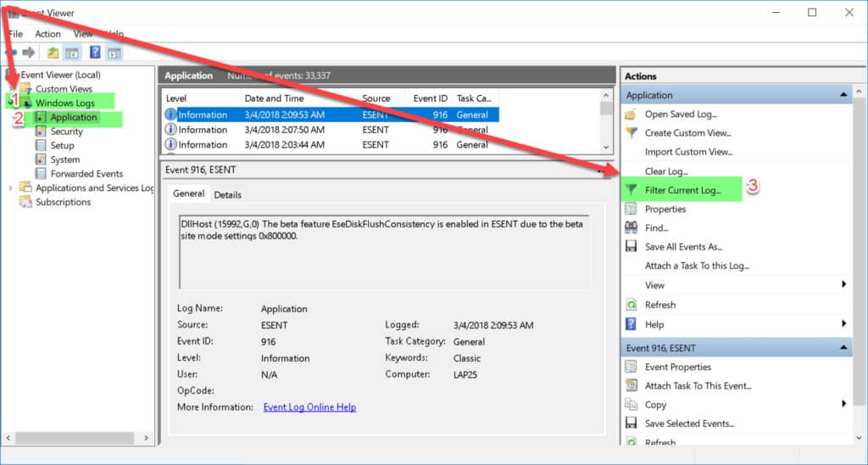Click the Copy pages icon
868x465 pixels.
[x=631, y=405]
